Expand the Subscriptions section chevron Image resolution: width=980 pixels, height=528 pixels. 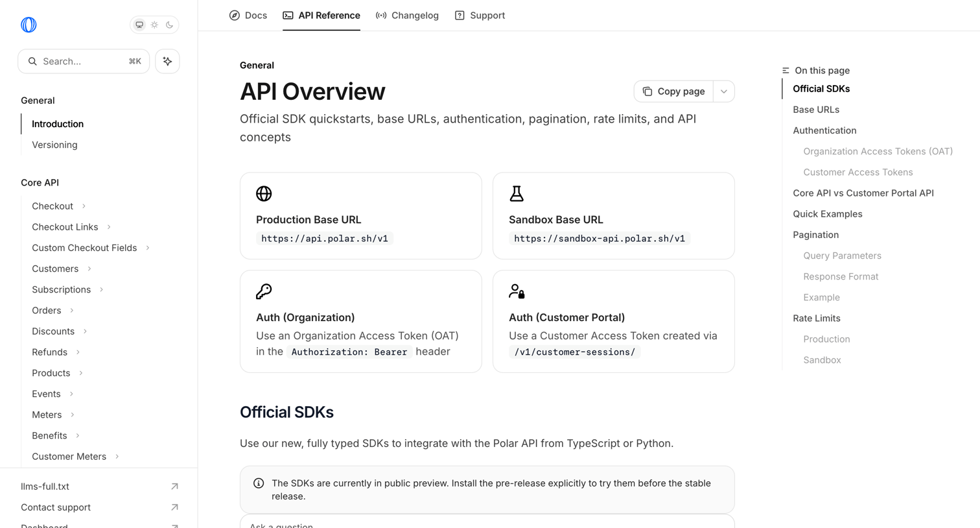(102, 289)
